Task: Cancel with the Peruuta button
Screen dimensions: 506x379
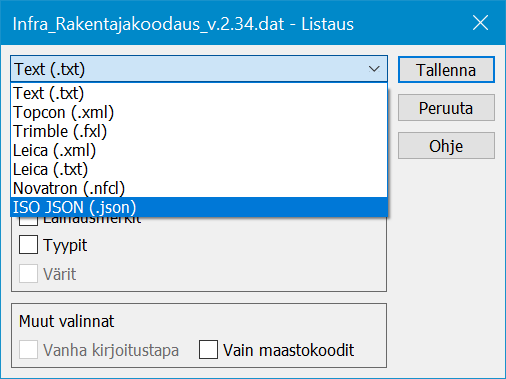Action: tap(446, 108)
